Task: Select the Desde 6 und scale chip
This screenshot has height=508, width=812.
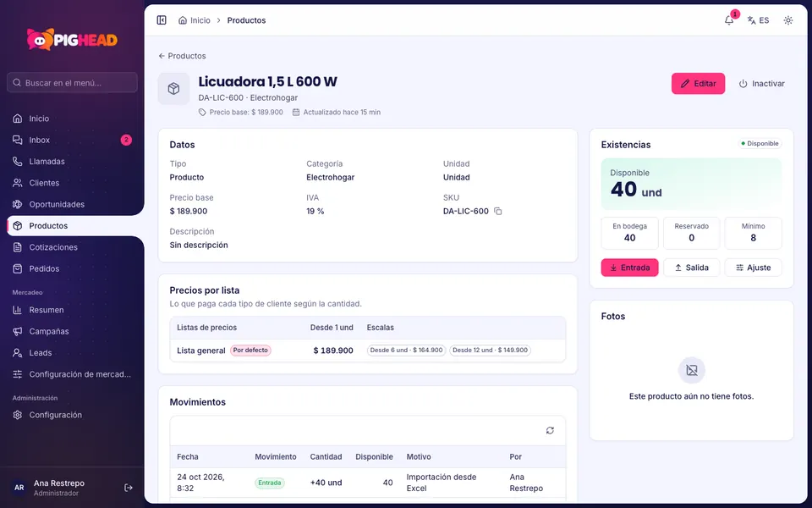Action: [x=407, y=351]
